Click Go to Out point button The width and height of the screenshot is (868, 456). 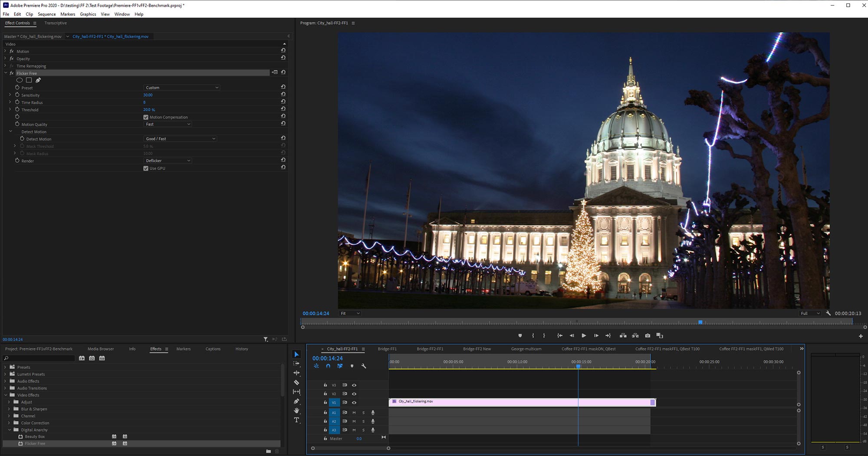[608, 335]
